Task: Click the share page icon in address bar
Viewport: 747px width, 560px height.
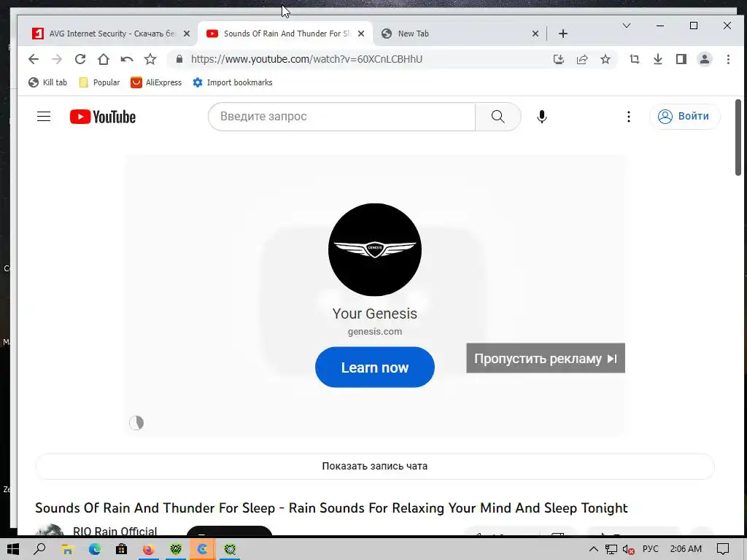Action: click(x=581, y=59)
